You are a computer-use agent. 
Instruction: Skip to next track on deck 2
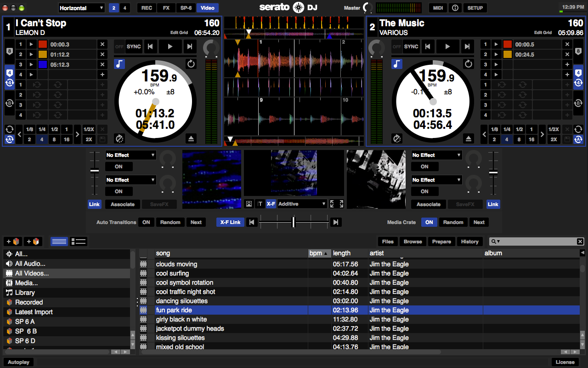click(x=467, y=46)
